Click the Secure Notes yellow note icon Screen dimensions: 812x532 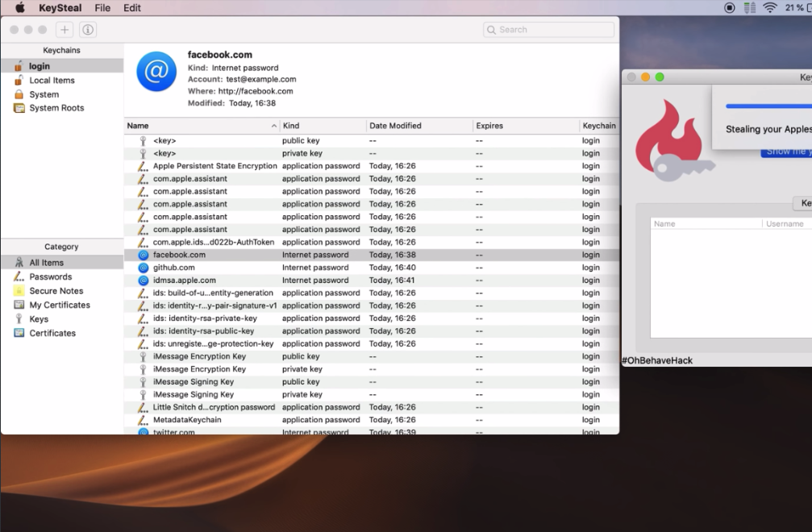19,290
